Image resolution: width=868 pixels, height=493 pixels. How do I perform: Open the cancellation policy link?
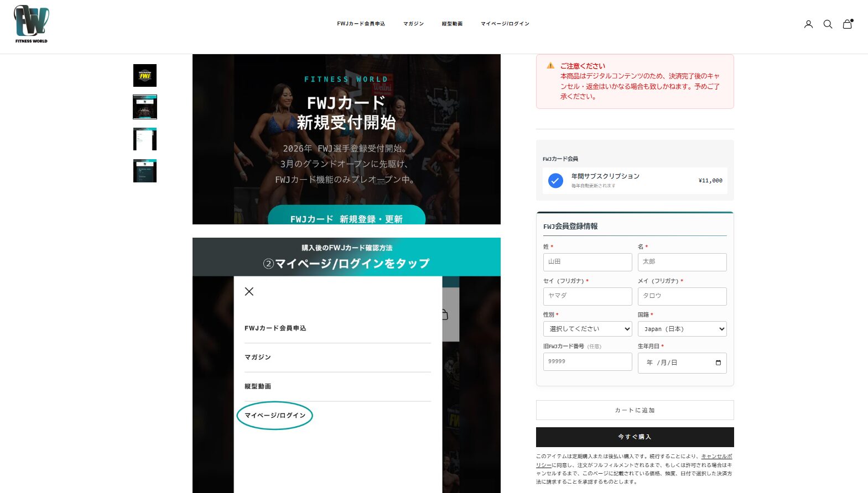click(716, 457)
